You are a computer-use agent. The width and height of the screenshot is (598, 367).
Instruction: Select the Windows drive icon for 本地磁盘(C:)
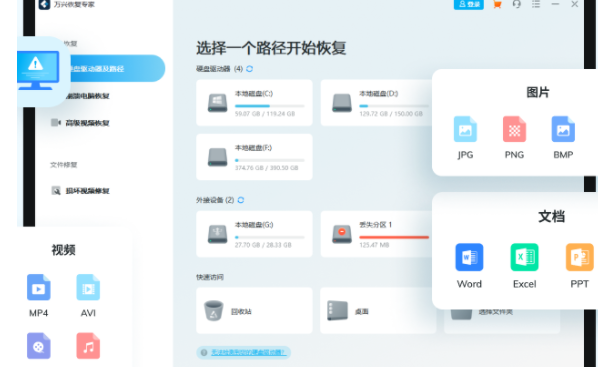click(217, 103)
